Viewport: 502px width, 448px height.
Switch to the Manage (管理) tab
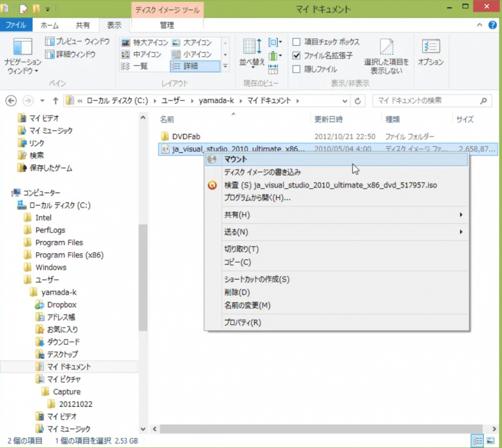(167, 25)
